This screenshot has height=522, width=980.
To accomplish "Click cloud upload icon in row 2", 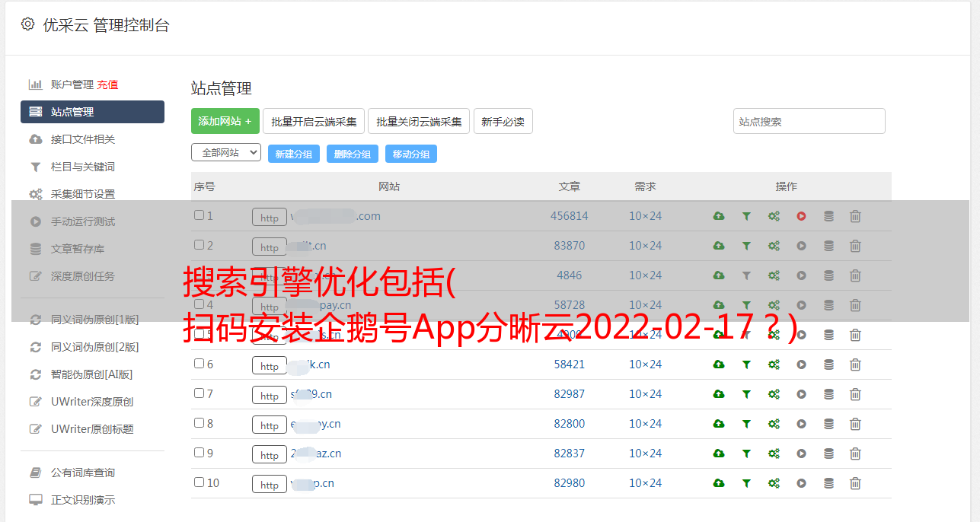I will pos(719,246).
